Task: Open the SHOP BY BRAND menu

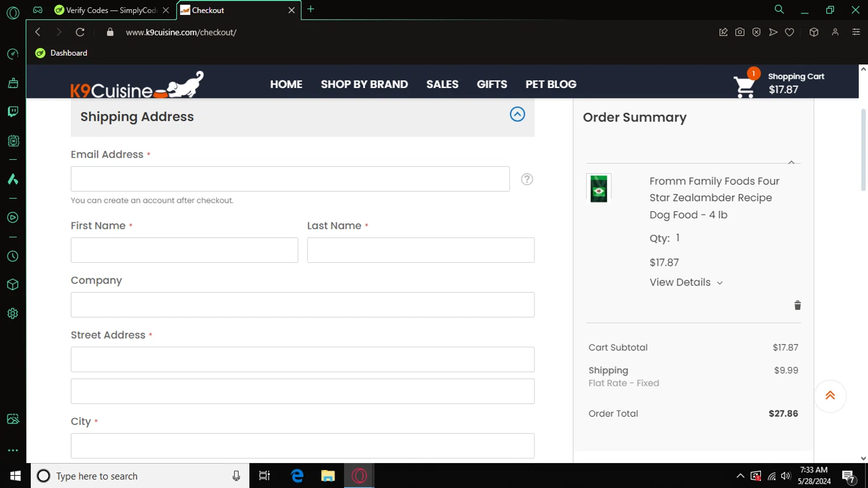Action: tap(364, 85)
